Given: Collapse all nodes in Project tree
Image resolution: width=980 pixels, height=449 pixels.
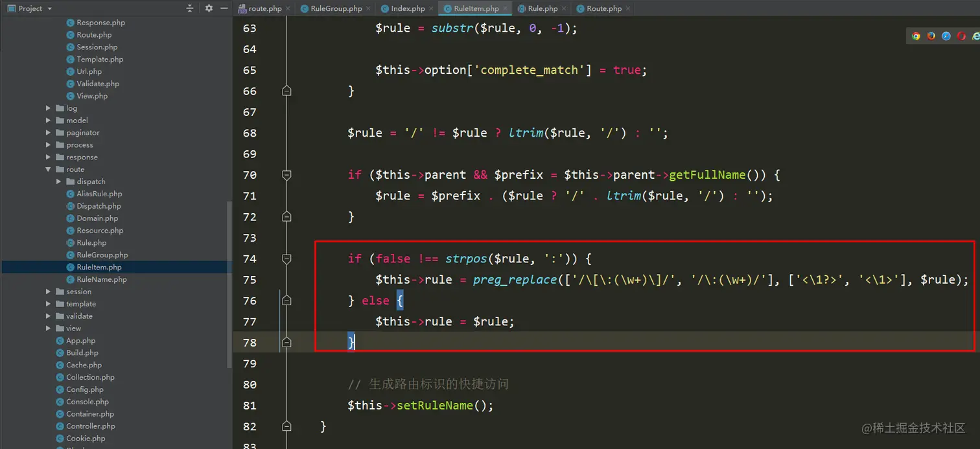Looking at the screenshot, I should coord(188,8).
